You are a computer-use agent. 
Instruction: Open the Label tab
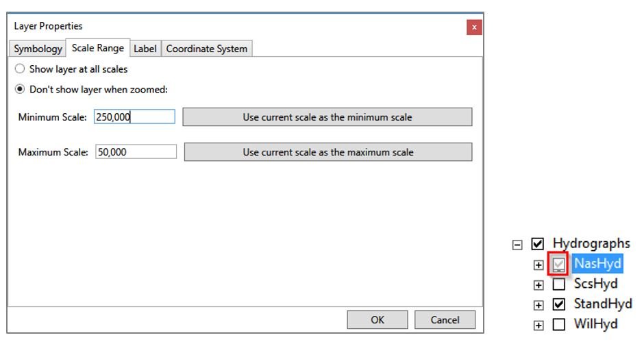click(x=145, y=49)
